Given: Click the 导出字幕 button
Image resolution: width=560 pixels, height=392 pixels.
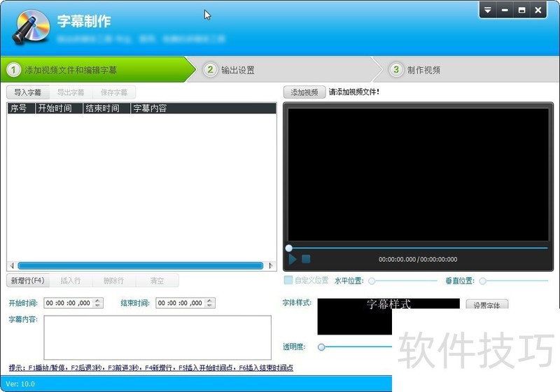Looking at the screenshot, I should point(71,92).
